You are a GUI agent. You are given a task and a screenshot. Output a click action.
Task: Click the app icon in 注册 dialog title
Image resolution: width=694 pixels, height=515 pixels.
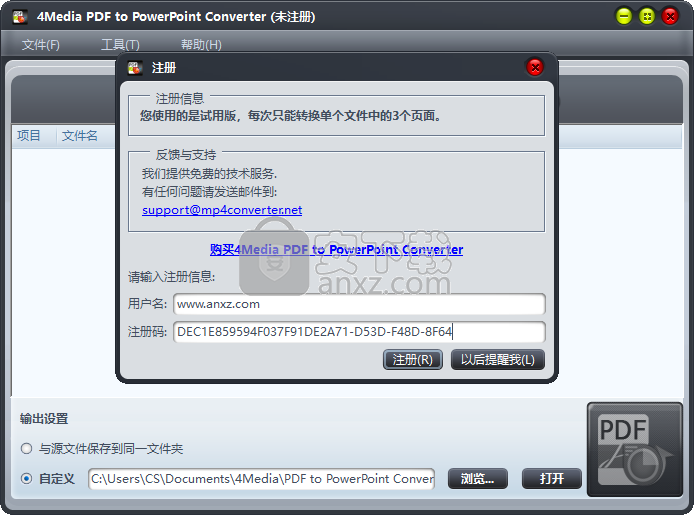(135, 68)
